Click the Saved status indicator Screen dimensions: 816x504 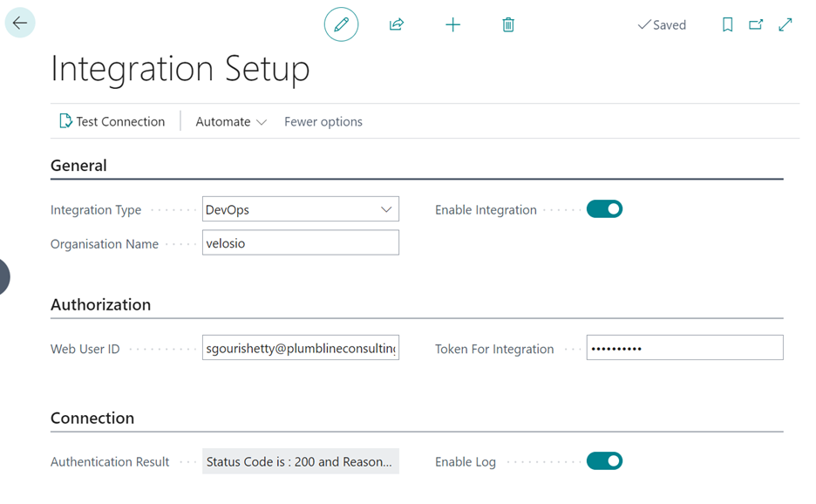pos(662,24)
